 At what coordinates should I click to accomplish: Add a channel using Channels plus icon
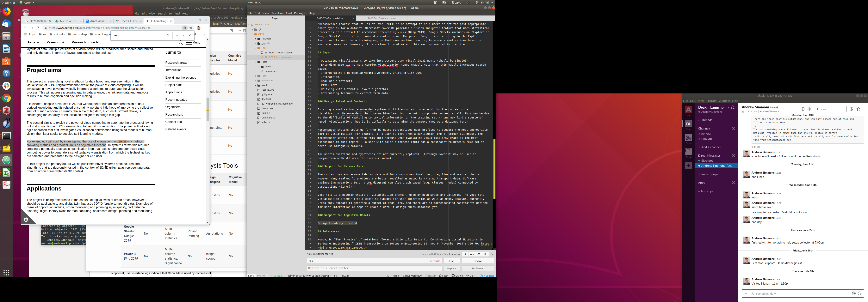pos(734,128)
